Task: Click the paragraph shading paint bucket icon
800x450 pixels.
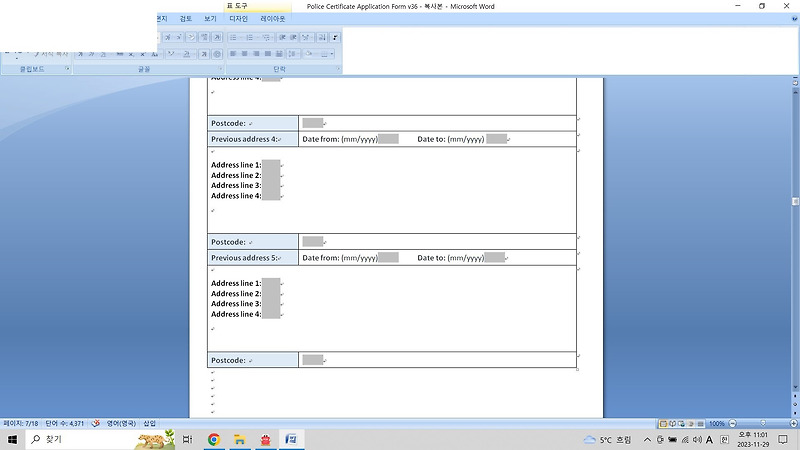Action: (308, 54)
